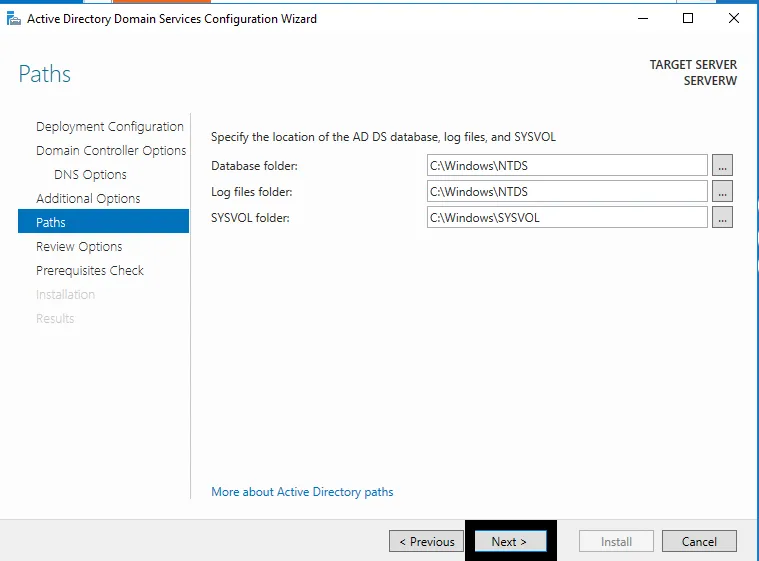Maximize the wizard window
Image resolution: width=759 pixels, height=561 pixels.
[x=688, y=19]
